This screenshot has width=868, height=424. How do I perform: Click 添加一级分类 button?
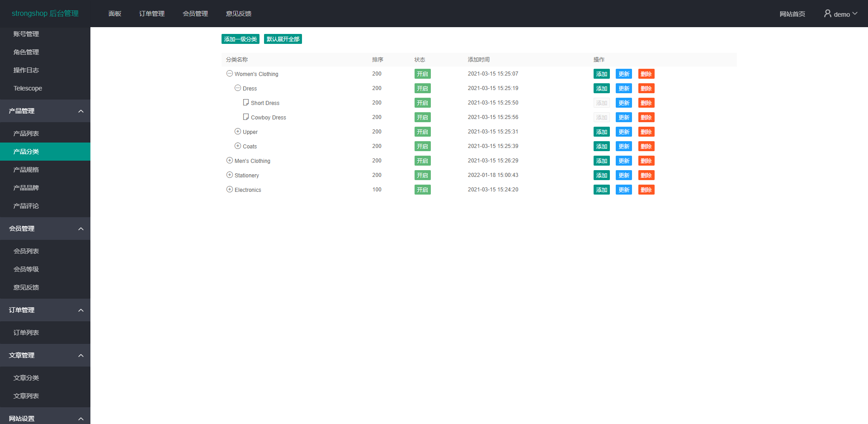pyautogui.click(x=241, y=39)
